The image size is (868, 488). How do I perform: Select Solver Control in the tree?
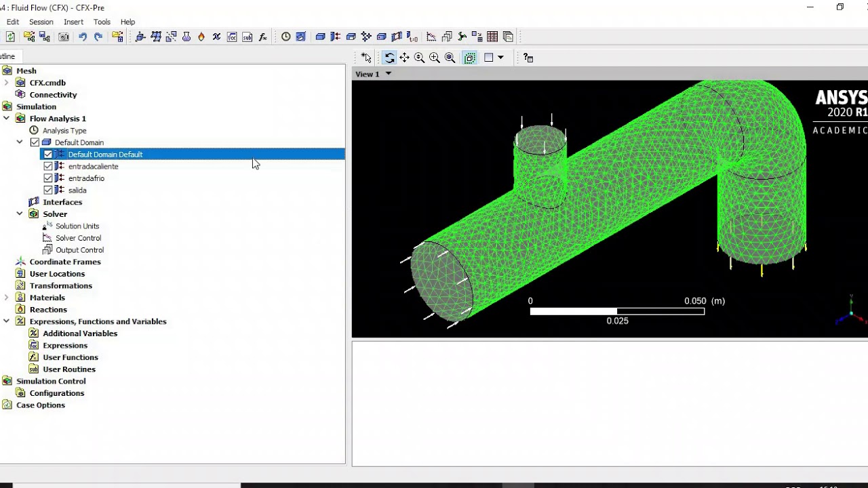click(79, 238)
